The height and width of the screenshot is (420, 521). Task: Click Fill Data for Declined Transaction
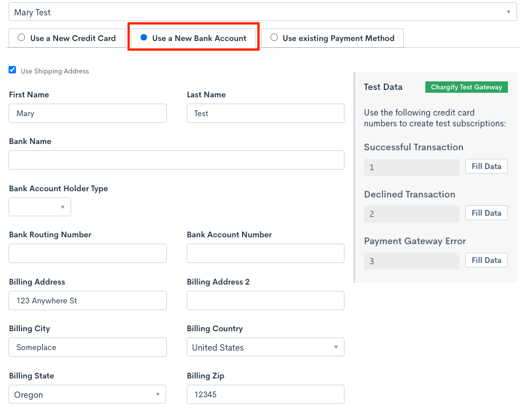click(486, 213)
